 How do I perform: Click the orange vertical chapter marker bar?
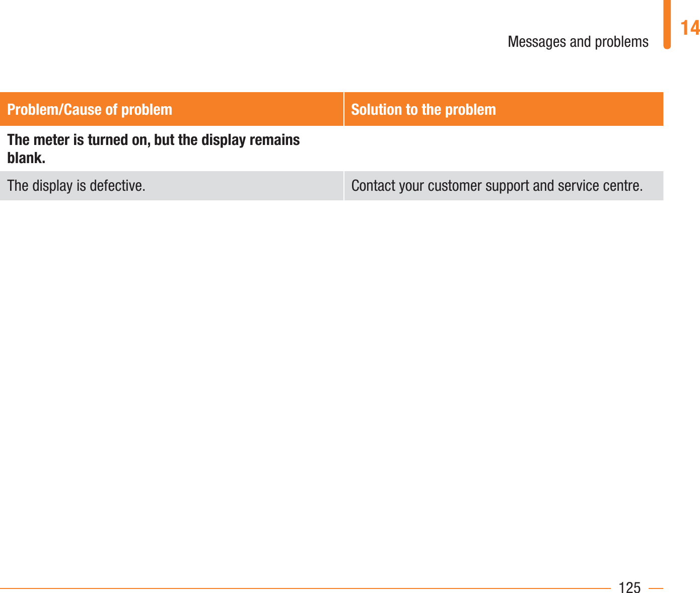(667, 24)
